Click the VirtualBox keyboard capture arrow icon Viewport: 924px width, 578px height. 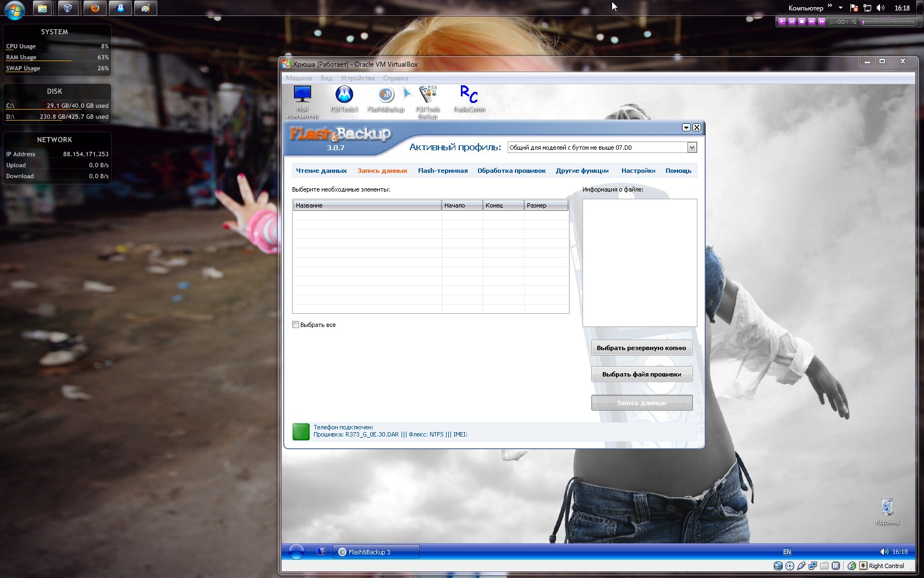click(863, 566)
